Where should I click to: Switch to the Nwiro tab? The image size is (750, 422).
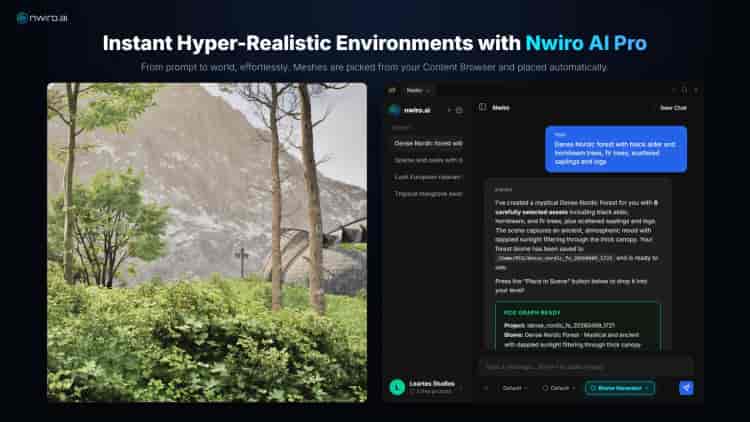click(x=414, y=90)
